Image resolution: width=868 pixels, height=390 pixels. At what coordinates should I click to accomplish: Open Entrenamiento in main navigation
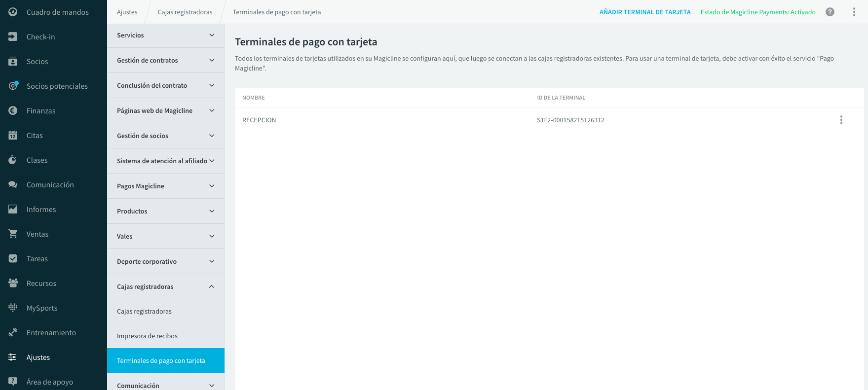[53, 332]
